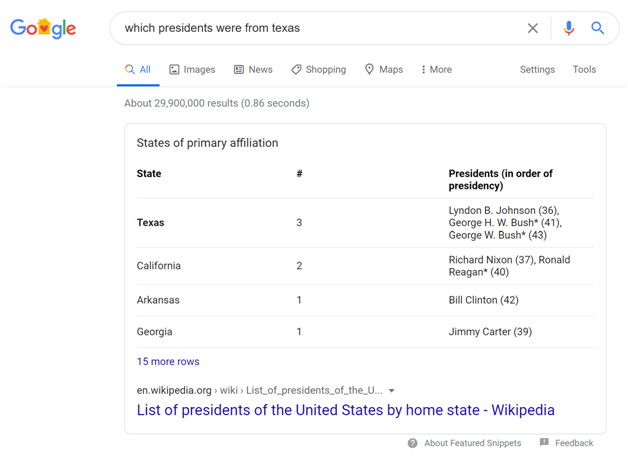Click the Google logo
Viewport: 628px width, 461px height.
click(x=43, y=29)
